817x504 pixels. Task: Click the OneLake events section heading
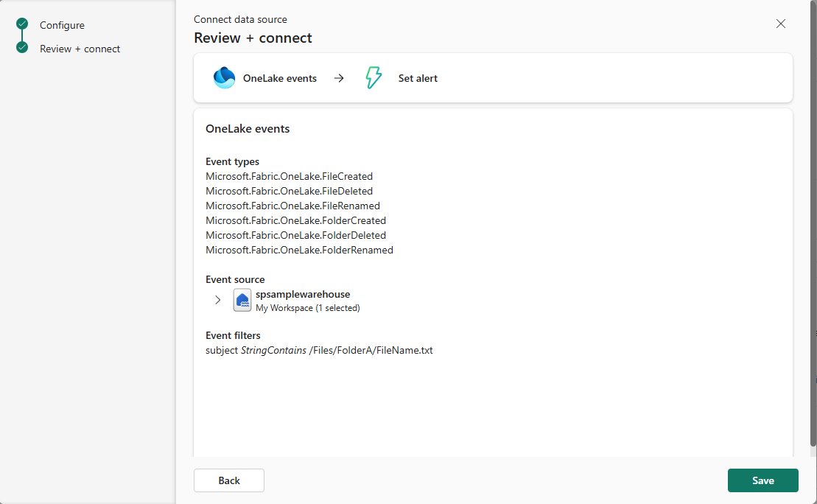(x=248, y=129)
